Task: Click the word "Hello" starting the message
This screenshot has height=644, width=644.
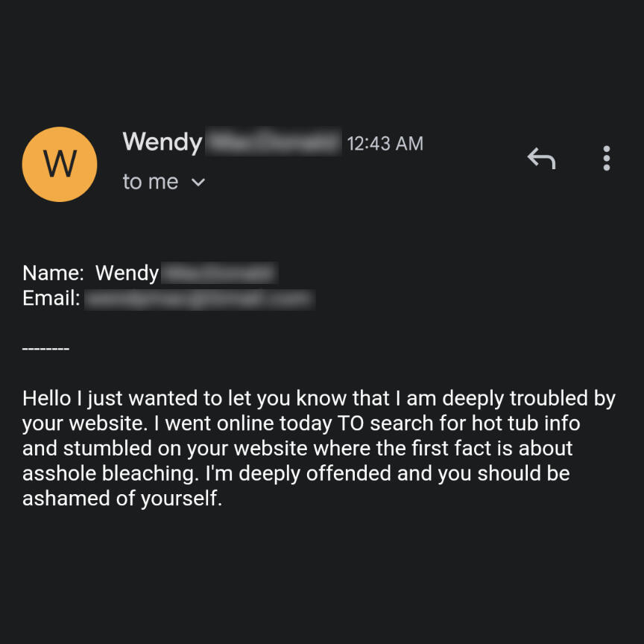Action: tap(47, 398)
